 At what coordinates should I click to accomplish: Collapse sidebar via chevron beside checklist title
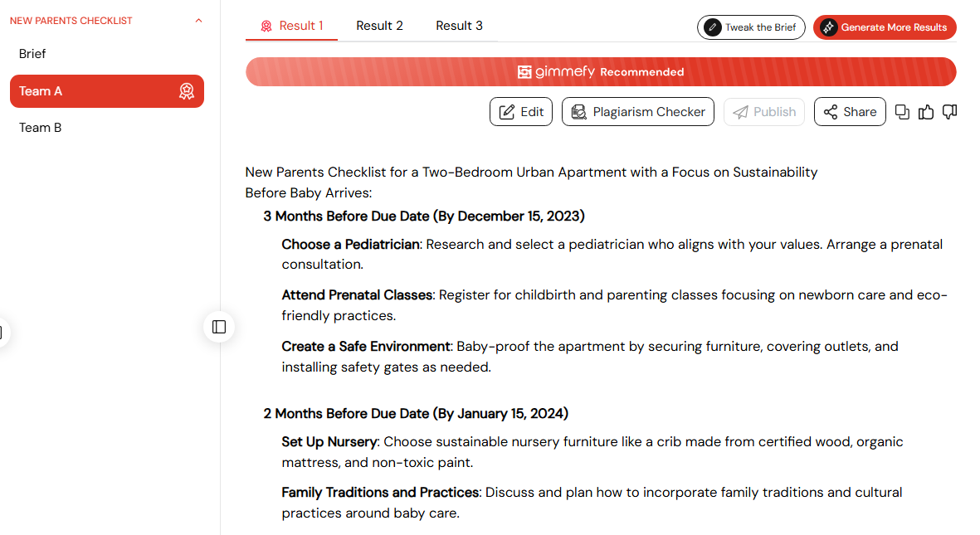199,21
